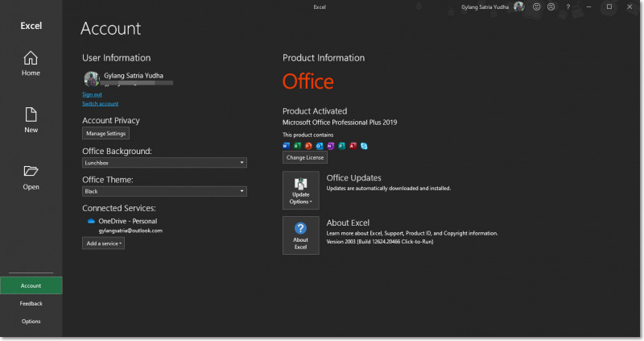Click the gylangsatria@outlook.com email text
Image resolution: width=644 pixels, height=341 pixels.
point(130,231)
